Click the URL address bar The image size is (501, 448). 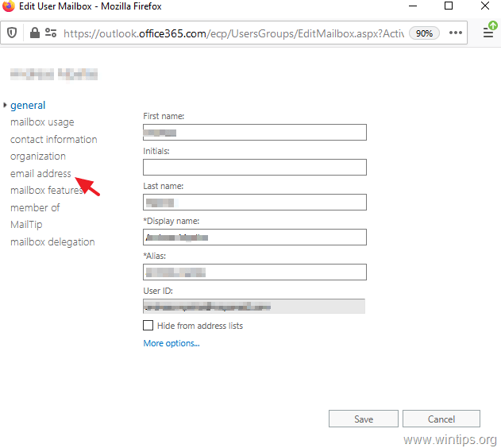pyautogui.click(x=230, y=33)
